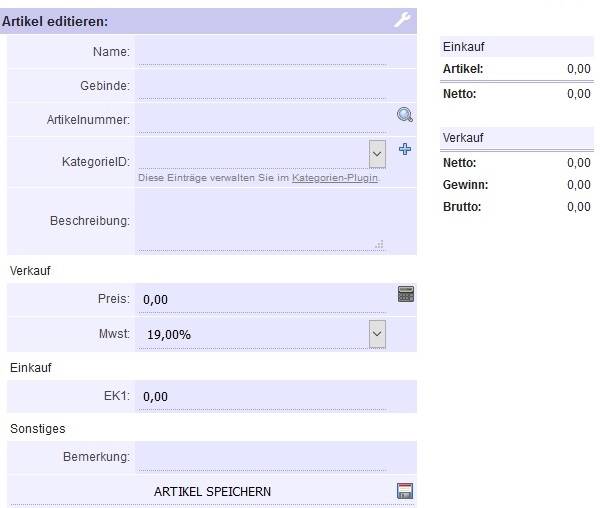Click into the Gebinde input field
Viewport: 600px width, 508px height.
point(262,86)
